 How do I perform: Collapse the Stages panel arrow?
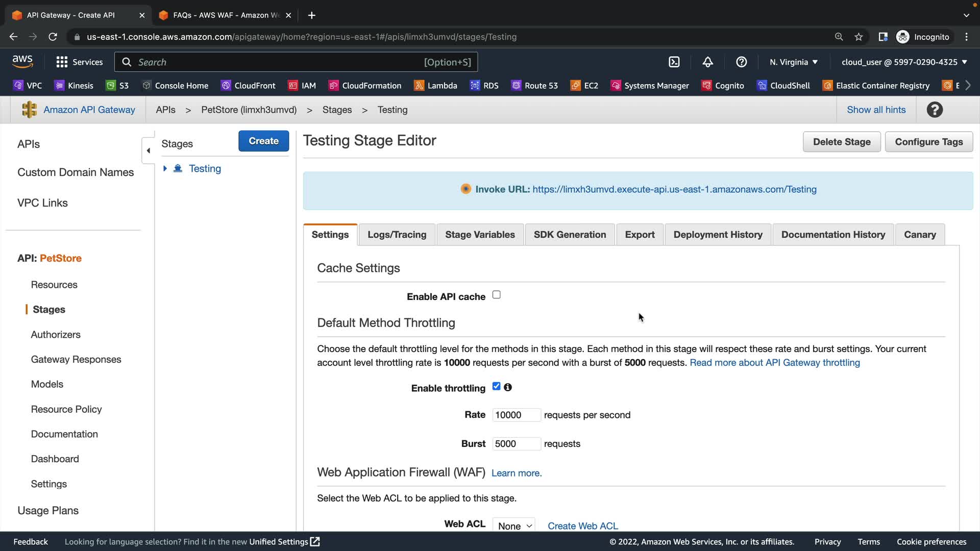(x=148, y=151)
